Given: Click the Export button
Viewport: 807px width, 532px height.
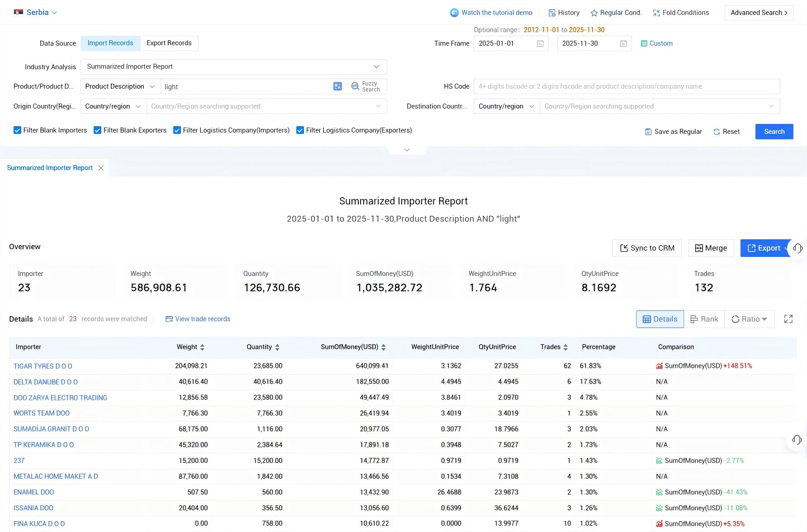Looking at the screenshot, I should 764,248.
